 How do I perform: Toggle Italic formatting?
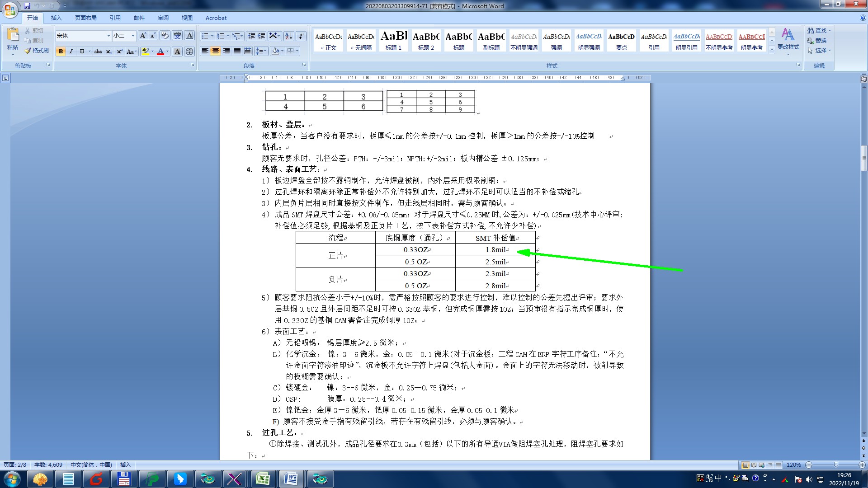pos(71,52)
